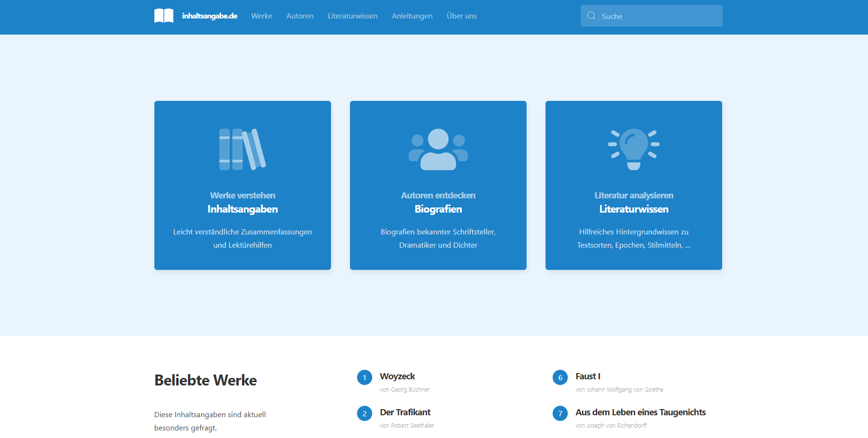This screenshot has width=868, height=438.
Task: Select the bookshelf icon on the Inhaltsangaben card
Action: tap(242, 149)
